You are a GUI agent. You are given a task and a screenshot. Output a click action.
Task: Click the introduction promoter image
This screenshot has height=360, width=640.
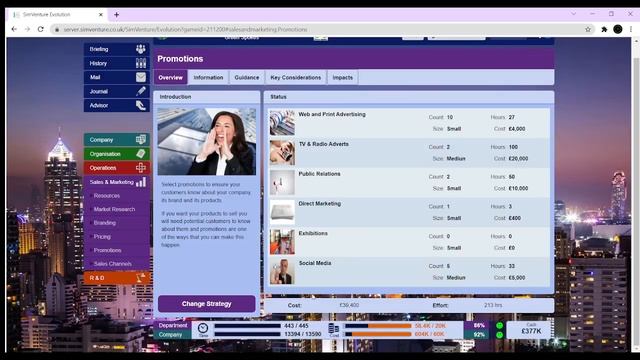207,142
